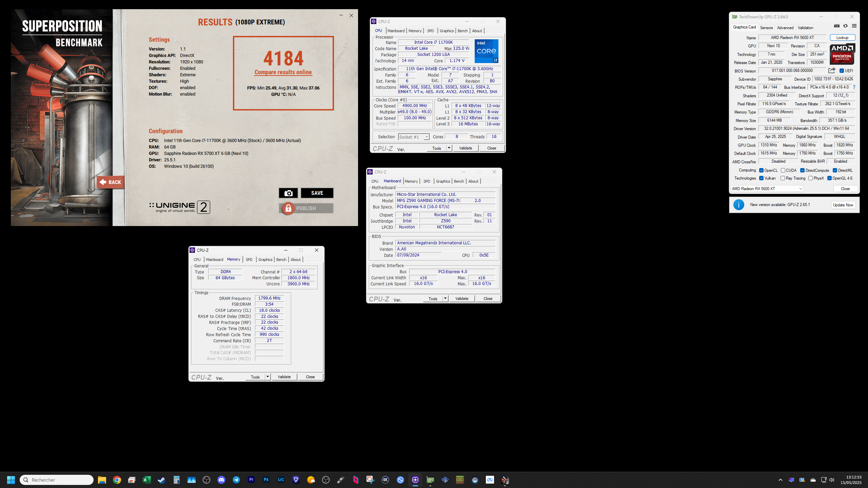The image size is (868, 488).
Task: Click the Core Speed 4900.00 MHz value
Action: click(414, 106)
